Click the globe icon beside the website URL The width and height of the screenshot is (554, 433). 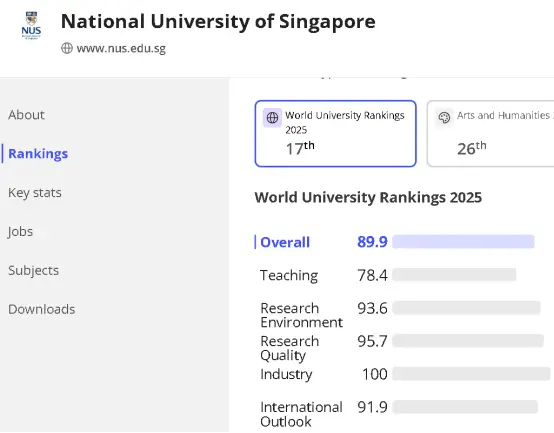67,48
